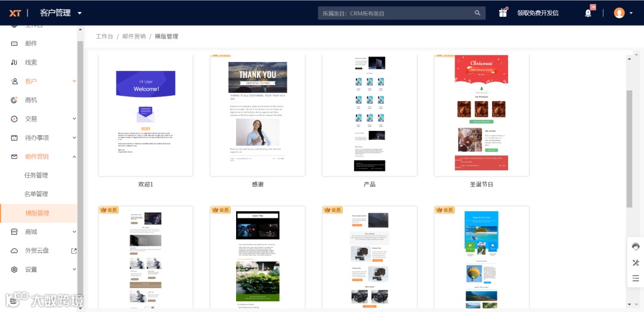
Task: Open the 客户管理 module dropdown
Action: pyautogui.click(x=61, y=13)
